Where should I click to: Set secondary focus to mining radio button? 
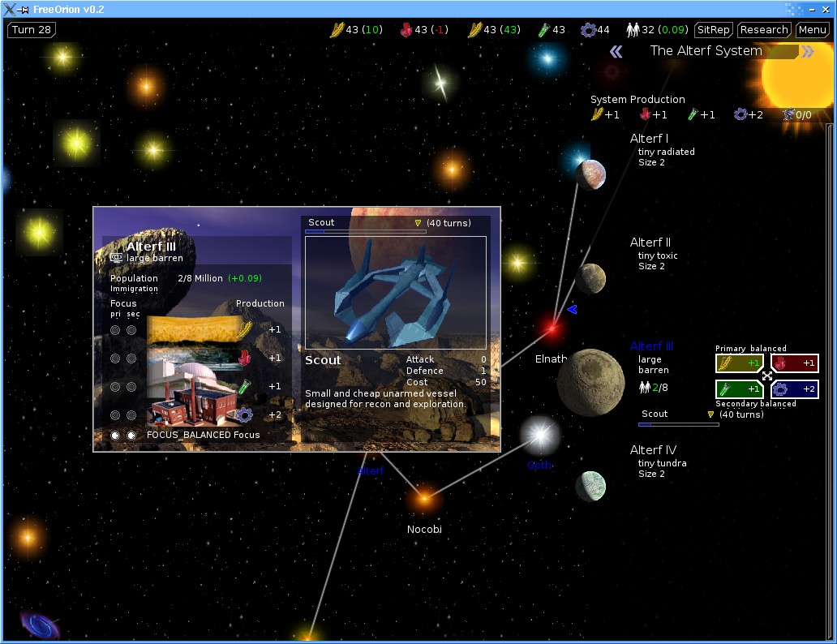click(131, 358)
